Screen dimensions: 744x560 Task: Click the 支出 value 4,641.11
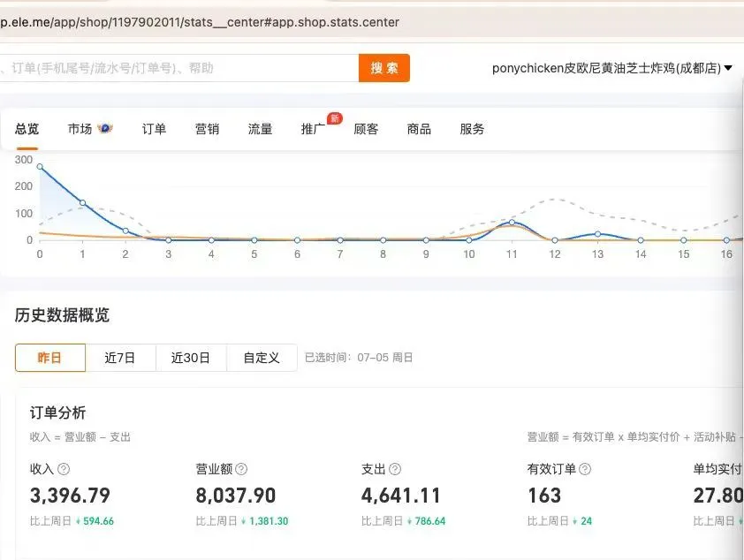pyautogui.click(x=401, y=496)
